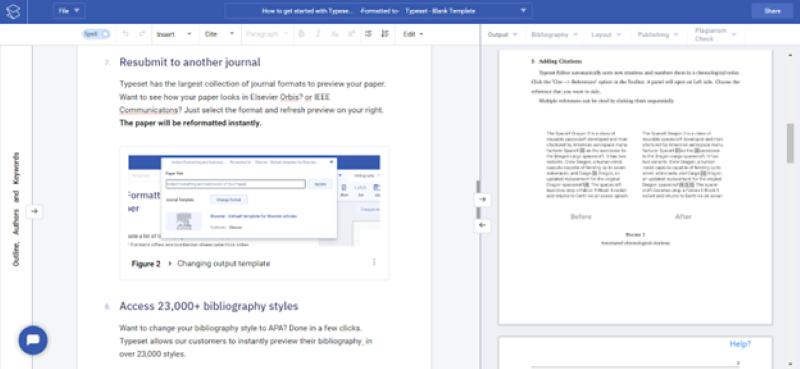This screenshot has width=800, height=369.
Task: Click the 'Adding Citations' heading in the preview
Action: [x=559, y=61]
